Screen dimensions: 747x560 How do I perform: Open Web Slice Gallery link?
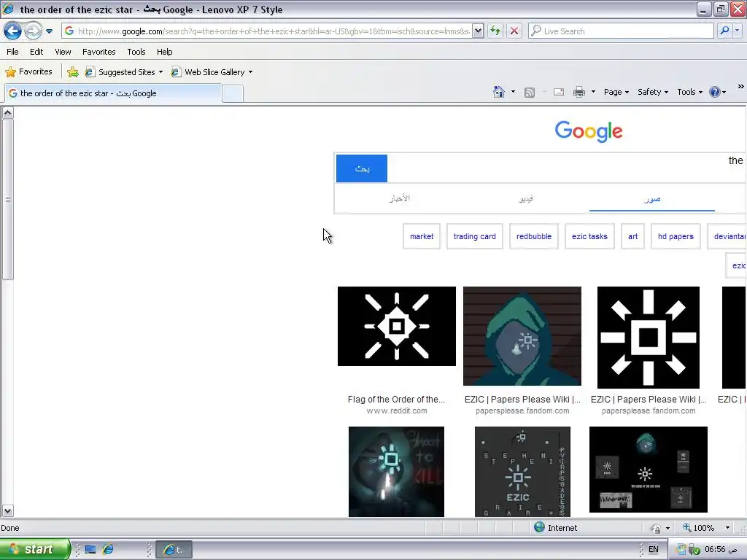(x=212, y=72)
